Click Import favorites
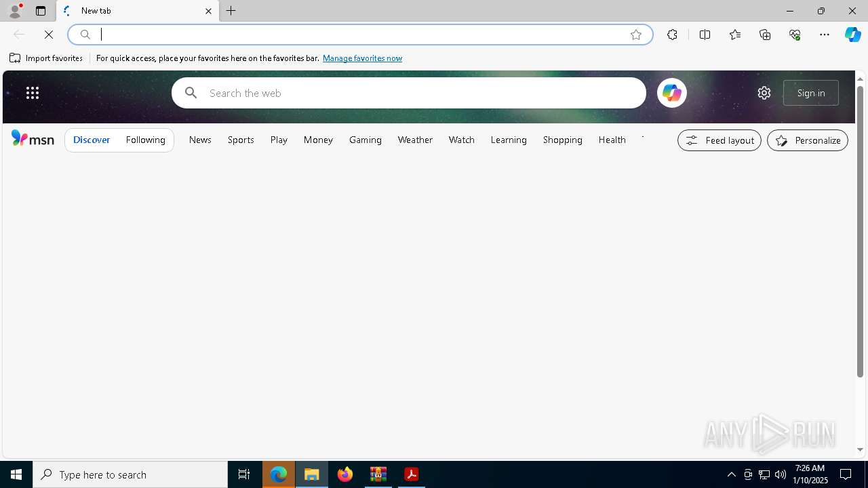Viewport: 868px width, 488px height. [46, 58]
